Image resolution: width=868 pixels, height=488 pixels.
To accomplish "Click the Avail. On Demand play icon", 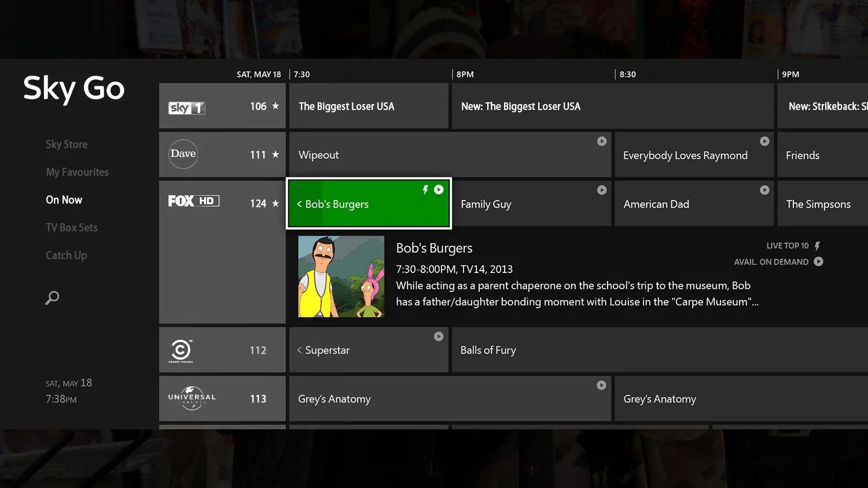I will pyautogui.click(x=818, y=261).
